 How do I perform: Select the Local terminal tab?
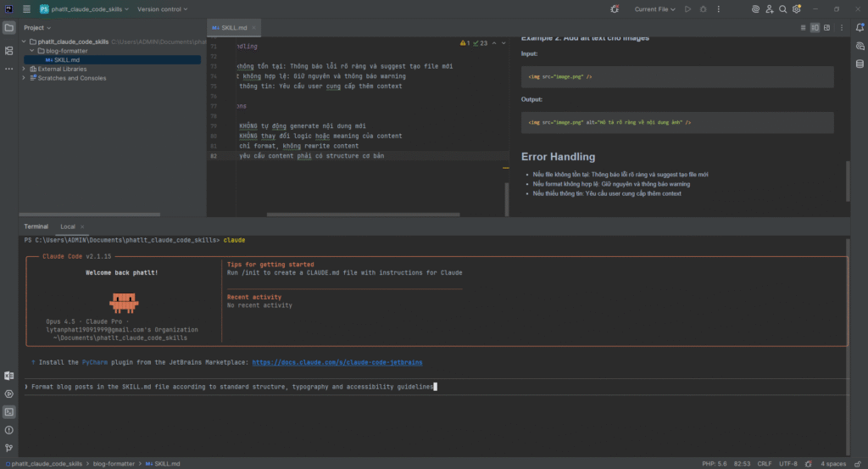66,226
